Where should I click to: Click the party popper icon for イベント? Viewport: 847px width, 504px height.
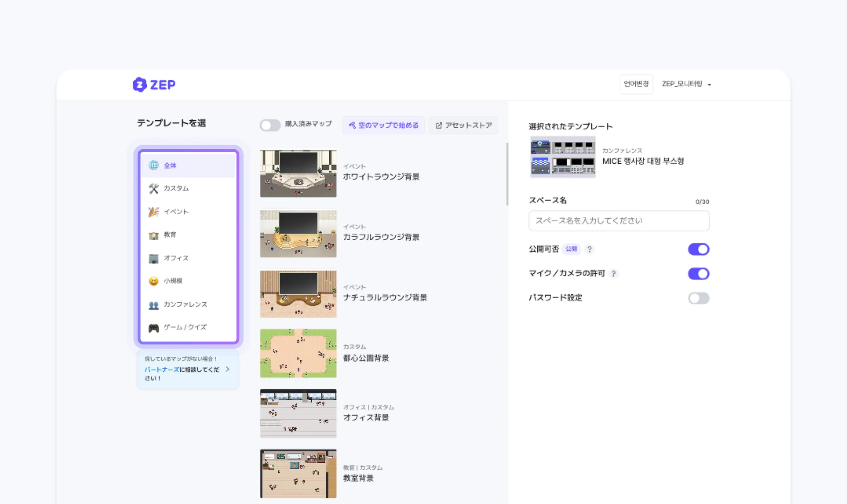[153, 212]
